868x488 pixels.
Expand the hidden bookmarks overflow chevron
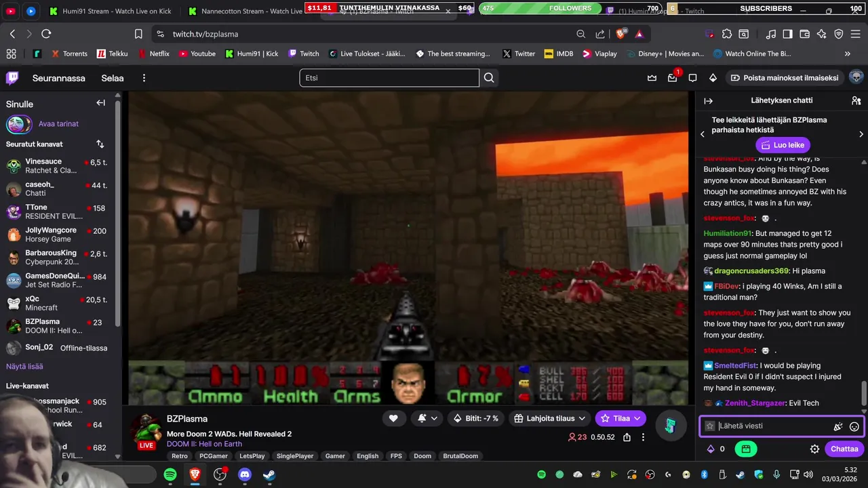848,54
